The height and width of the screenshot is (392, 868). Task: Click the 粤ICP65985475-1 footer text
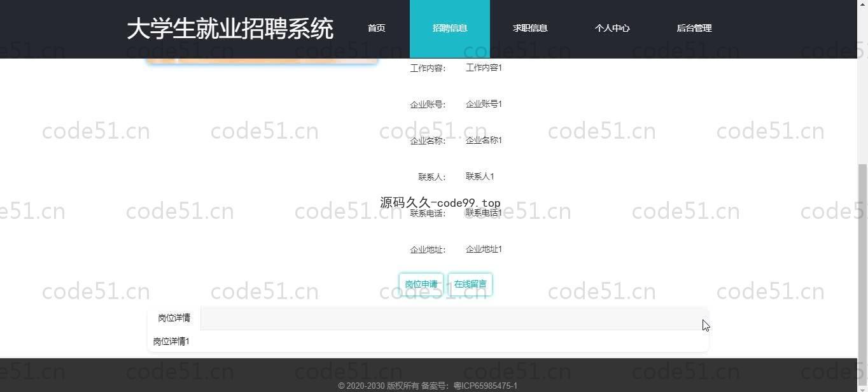point(485,386)
